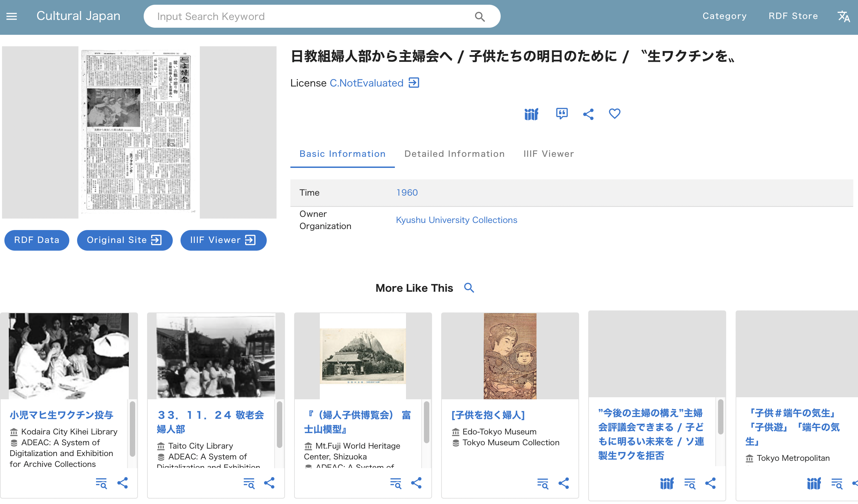Screen dimensions: 858x504
Task: Click scrollbar in 今後の主婦の構え card
Action: [720, 417]
